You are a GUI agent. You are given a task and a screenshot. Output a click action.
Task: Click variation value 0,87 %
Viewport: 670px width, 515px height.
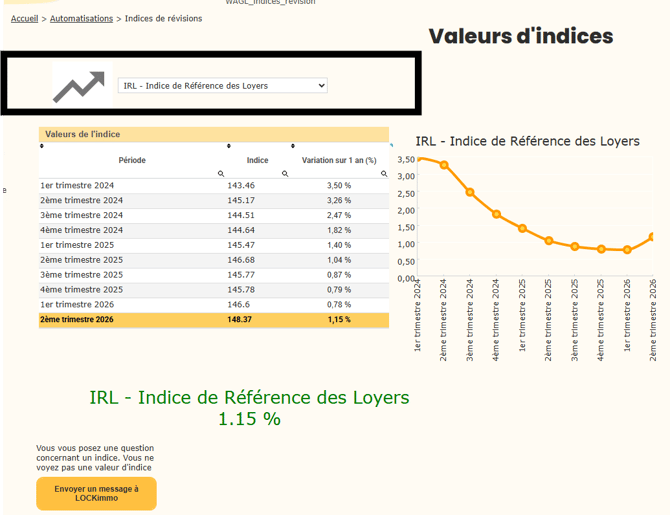pyautogui.click(x=339, y=275)
